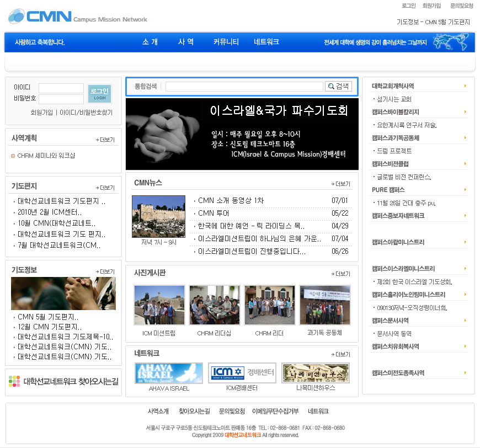This screenshot has width=480, height=448.
Task: Click into the 아이디 input field
Action: (61, 88)
